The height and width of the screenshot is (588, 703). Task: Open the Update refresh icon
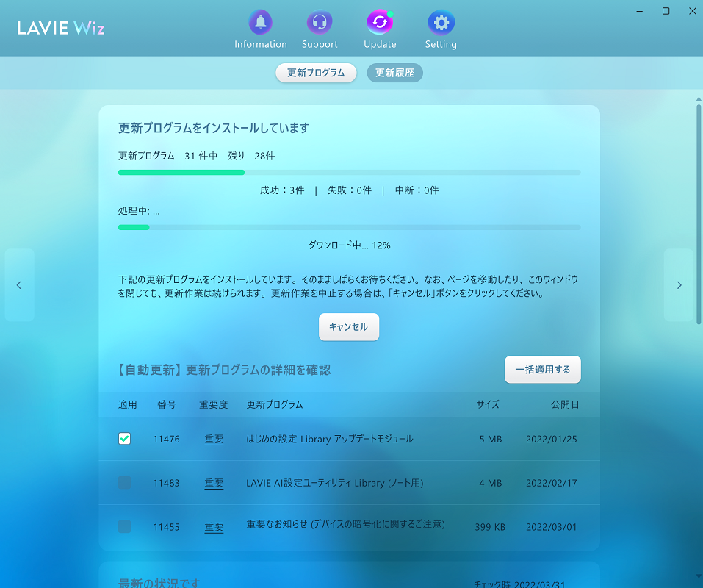pos(380,23)
